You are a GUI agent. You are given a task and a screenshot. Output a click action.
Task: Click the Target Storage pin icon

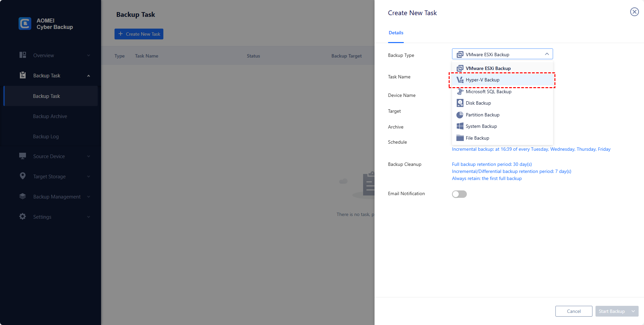click(23, 176)
